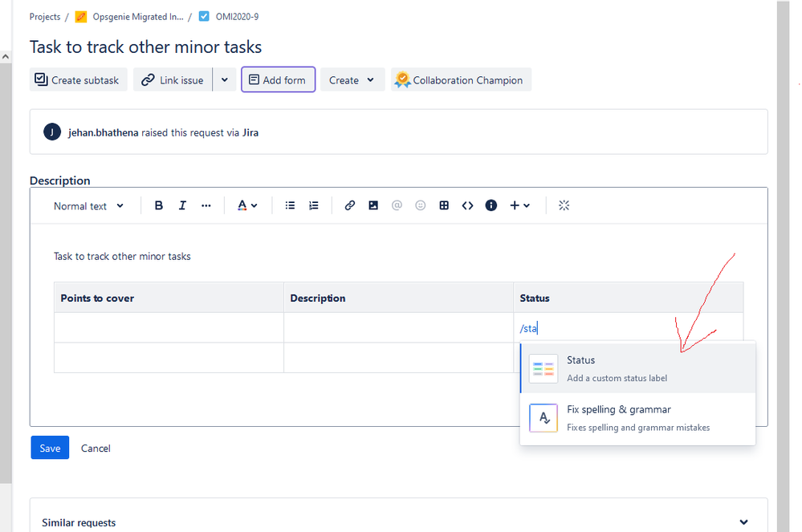Viewport: 802px width, 532px height.
Task: Click the Points to cover header cell
Action: pyautogui.click(x=169, y=298)
